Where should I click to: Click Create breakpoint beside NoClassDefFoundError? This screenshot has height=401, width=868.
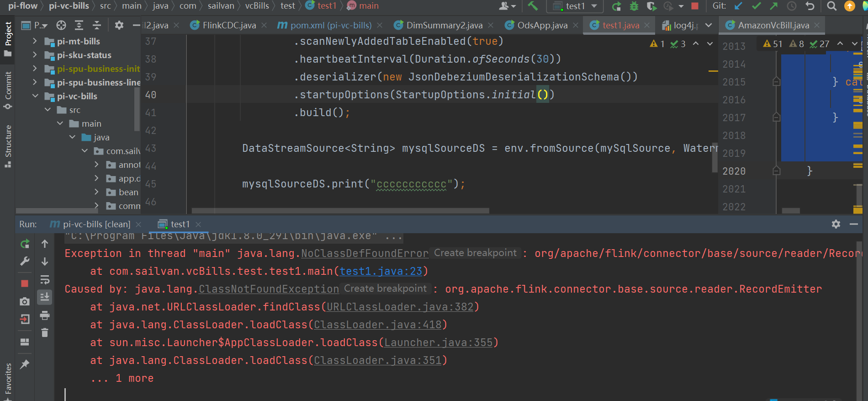475,253
